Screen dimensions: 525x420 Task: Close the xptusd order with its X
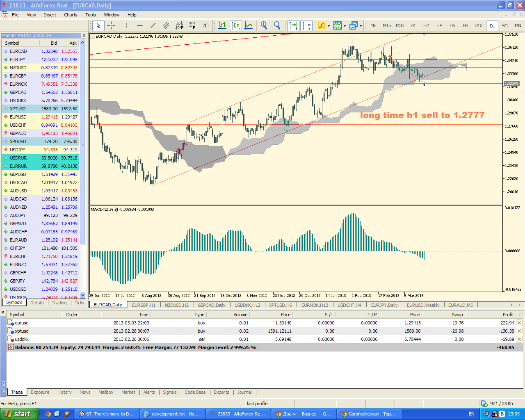tap(519, 331)
